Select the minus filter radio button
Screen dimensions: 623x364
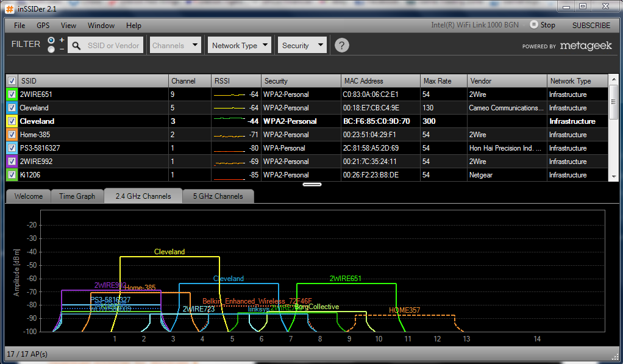pos(51,49)
